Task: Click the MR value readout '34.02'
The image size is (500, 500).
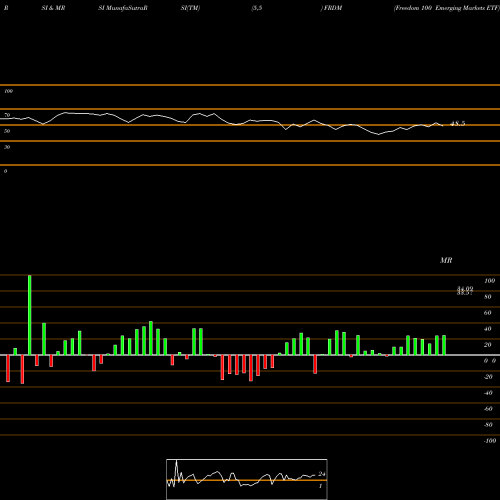Action: coord(465,288)
